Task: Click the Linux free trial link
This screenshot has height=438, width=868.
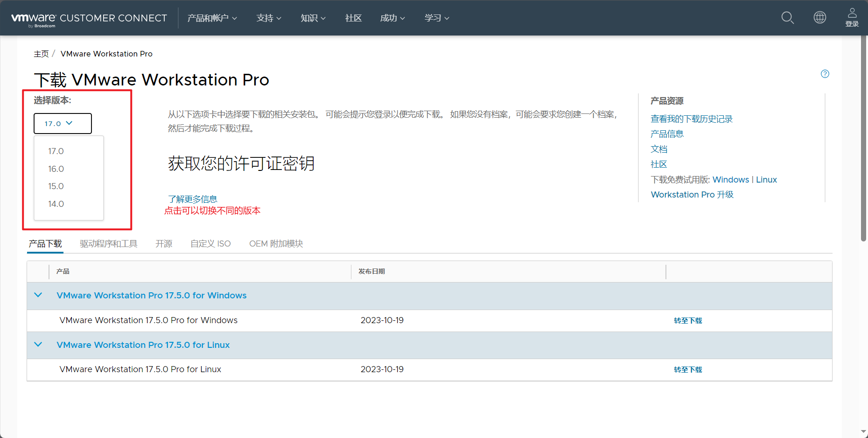Action: point(766,180)
